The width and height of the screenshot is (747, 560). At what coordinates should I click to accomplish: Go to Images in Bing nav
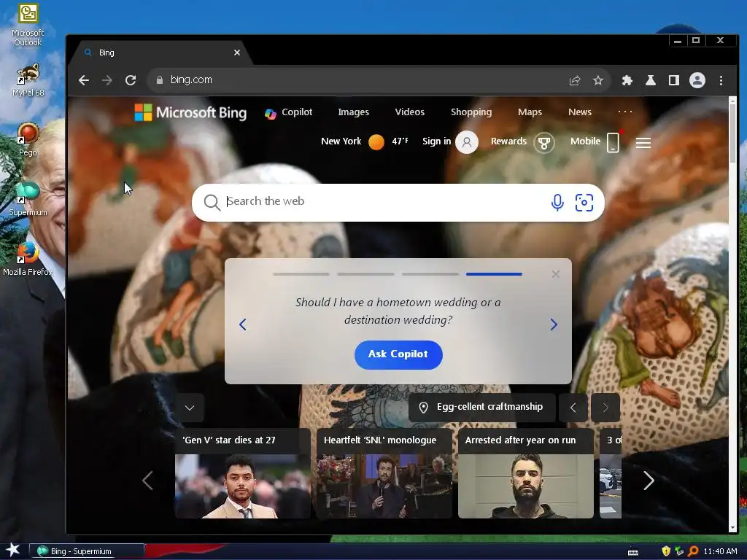[354, 112]
